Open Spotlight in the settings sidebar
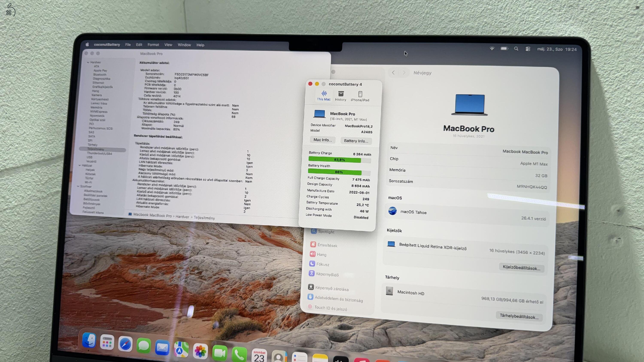 (x=323, y=231)
